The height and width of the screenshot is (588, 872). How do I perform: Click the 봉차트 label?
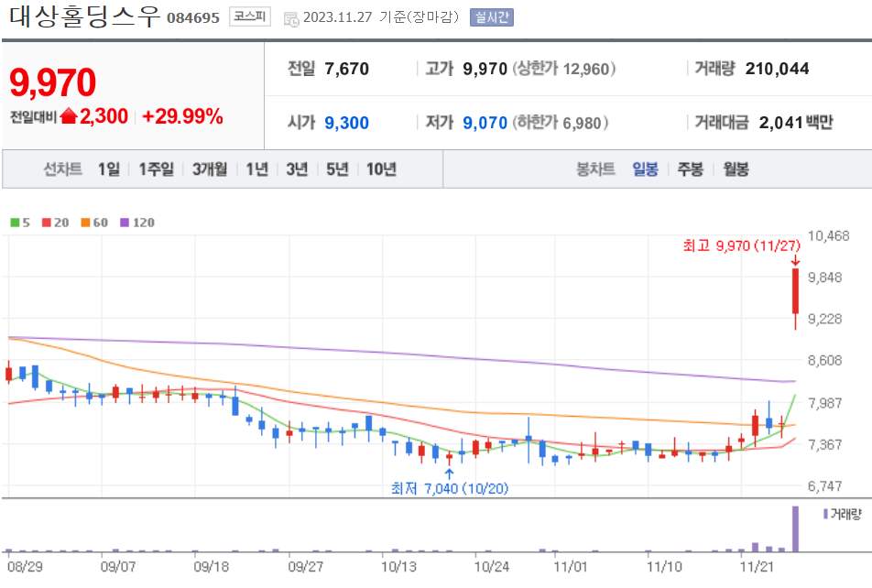point(595,169)
